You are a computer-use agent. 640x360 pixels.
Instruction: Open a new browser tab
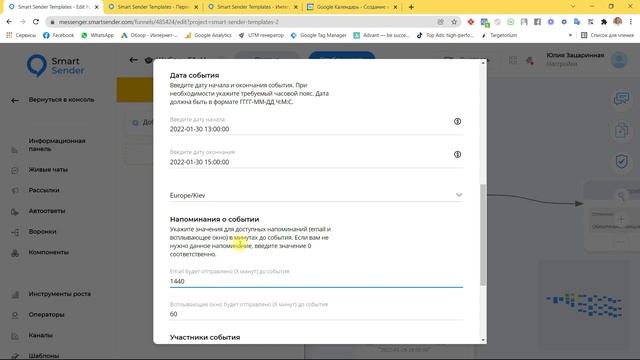coord(411,7)
